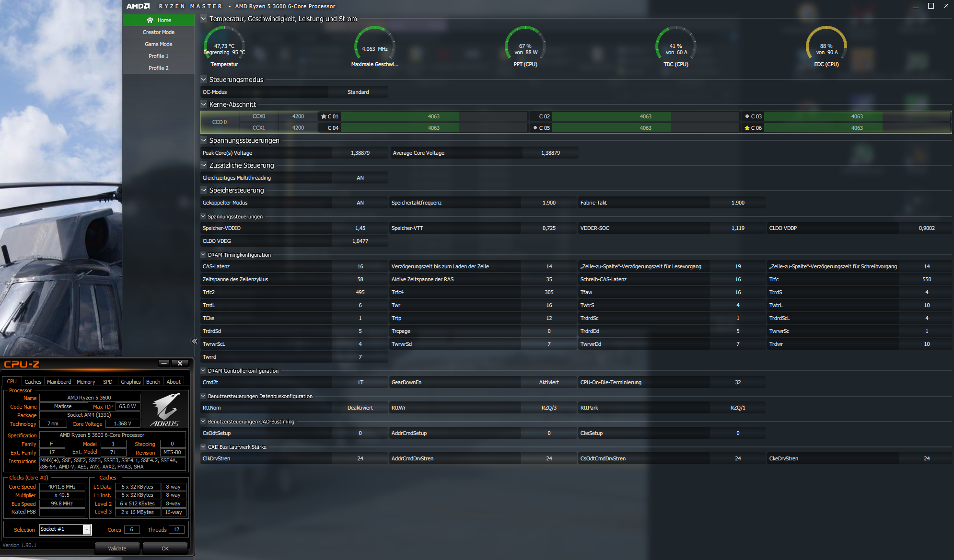Viewport: 954px width, 560px height.
Task: Click the Home icon in sidebar
Action: (x=150, y=20)
